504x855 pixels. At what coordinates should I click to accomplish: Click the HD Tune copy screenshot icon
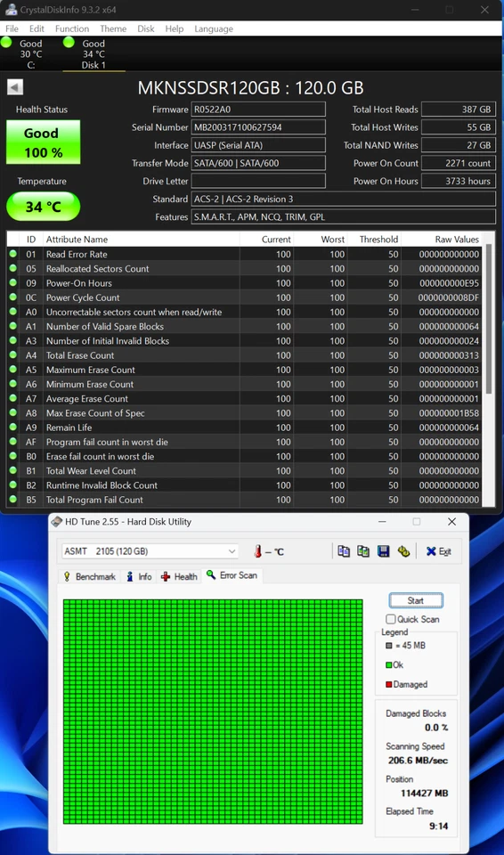point(363,550)
